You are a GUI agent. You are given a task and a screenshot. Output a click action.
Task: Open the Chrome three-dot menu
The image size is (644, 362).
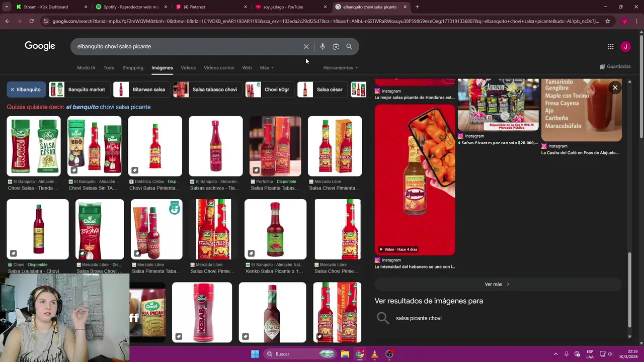click(x=636, y=21)
